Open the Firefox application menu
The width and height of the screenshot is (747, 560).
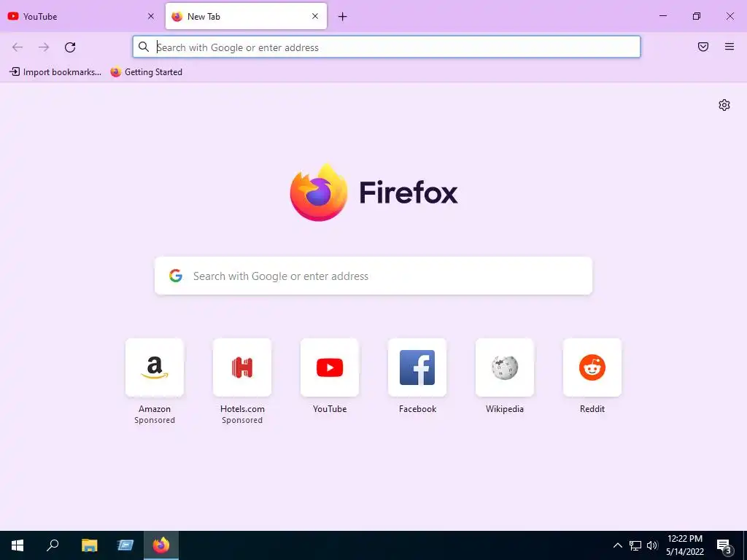click(729, 47)
